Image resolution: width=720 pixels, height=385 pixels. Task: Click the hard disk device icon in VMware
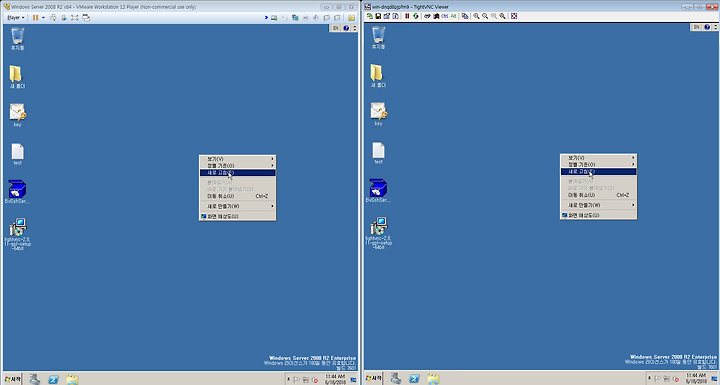pos(274,17)
